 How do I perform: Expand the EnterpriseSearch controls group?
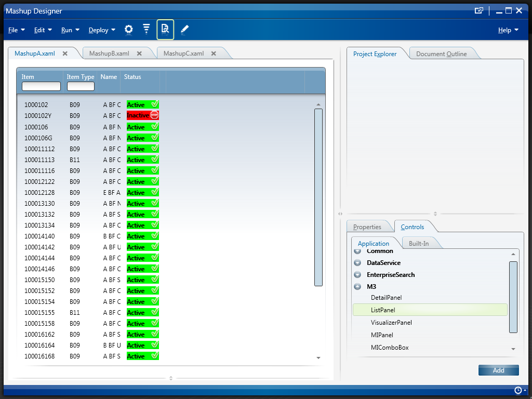tap(357, 275)
